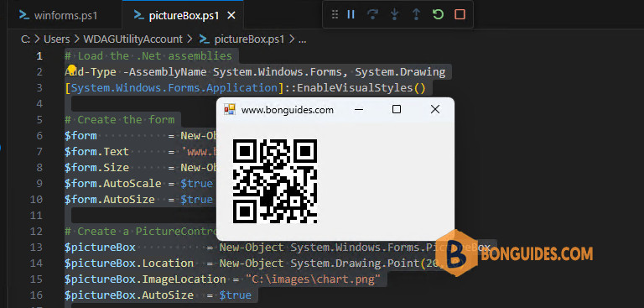Pause debugging in the debug toolbar

coord(351,15)
